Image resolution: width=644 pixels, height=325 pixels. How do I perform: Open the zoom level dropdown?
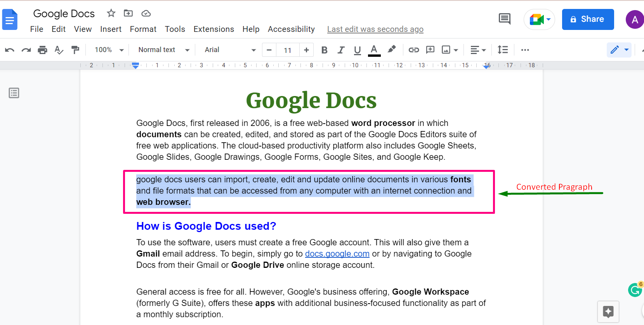[109, 50]
